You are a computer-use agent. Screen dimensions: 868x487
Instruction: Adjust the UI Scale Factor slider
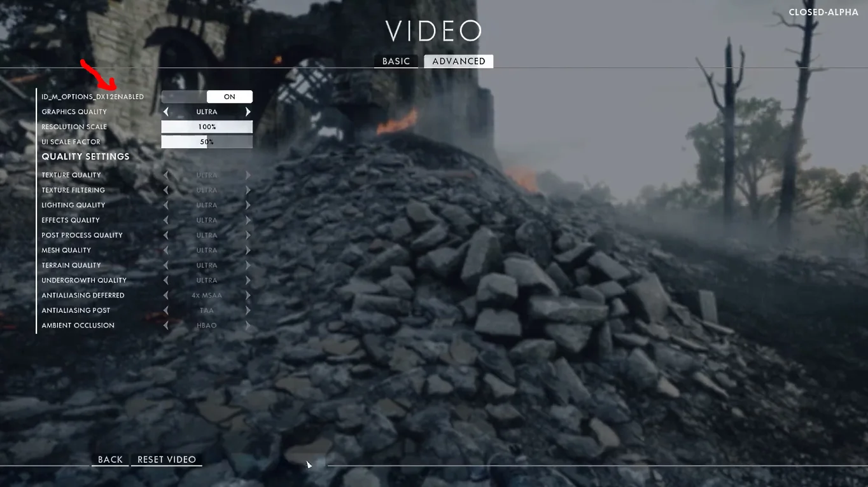207,142
